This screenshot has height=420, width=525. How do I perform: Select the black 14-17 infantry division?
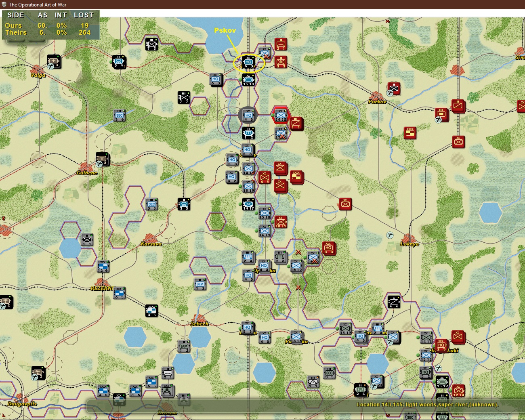tap(248, 204)
